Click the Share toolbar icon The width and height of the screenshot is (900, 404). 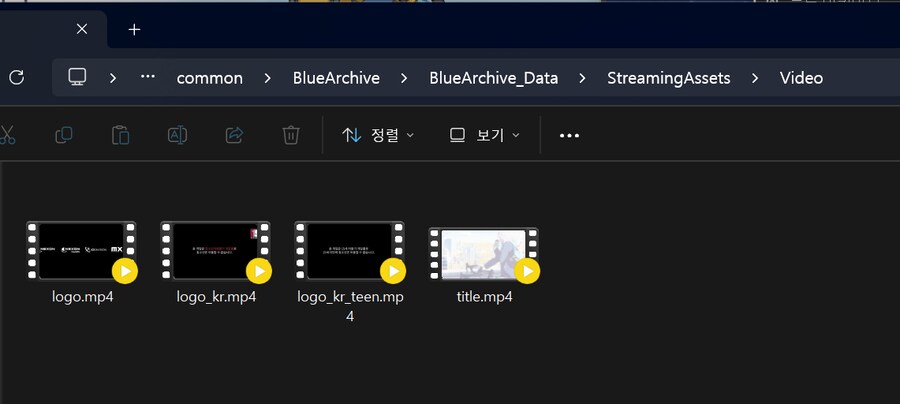pyautogui.click(x=234, y=135)
